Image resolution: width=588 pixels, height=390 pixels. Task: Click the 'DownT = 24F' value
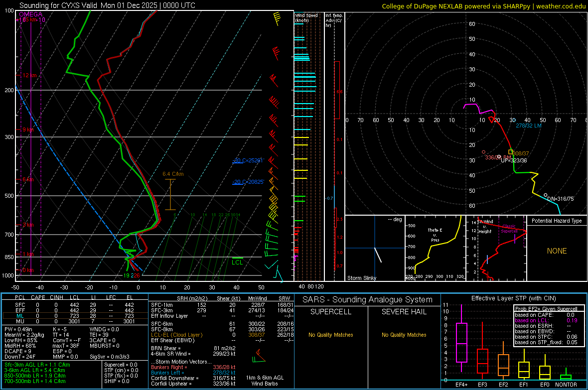click(20, 357)
